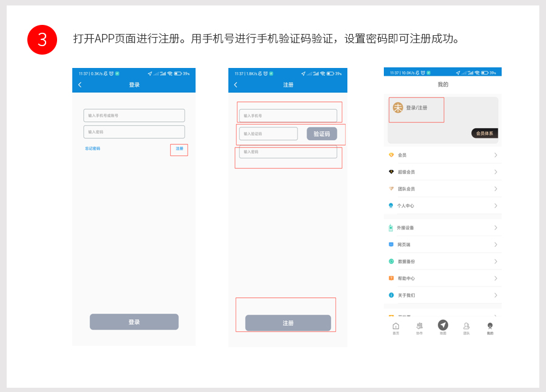
Task: Open the 超级会员 row chevron
Action: point(496,172)
